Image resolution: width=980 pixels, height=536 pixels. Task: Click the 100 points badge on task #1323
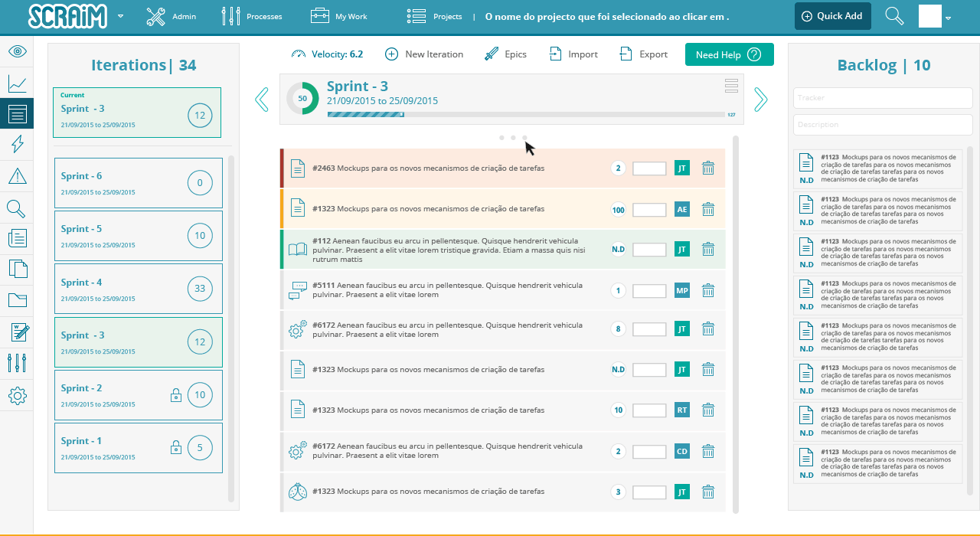tap(618, 209)
